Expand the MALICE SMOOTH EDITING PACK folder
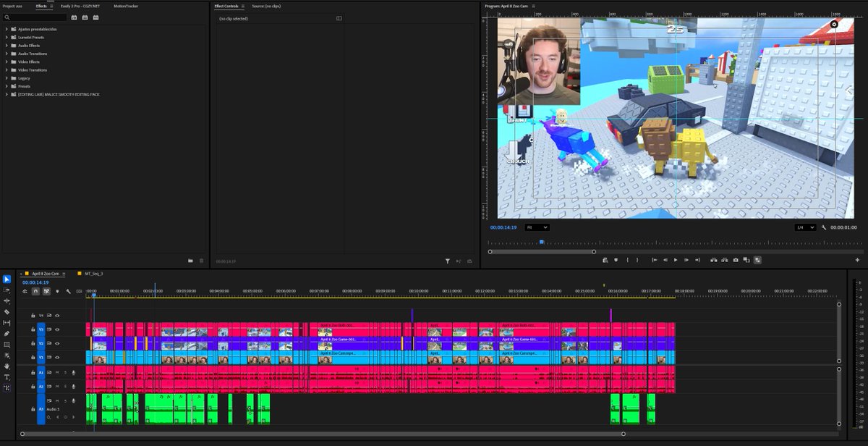 point(7,94)
